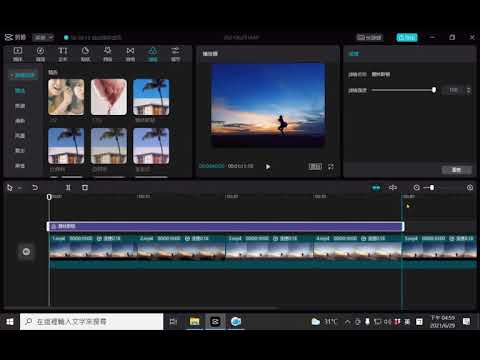Pick the top-row palm tree filter thumbnail
This screenshot has height=360, width=480.
(151, 97)
